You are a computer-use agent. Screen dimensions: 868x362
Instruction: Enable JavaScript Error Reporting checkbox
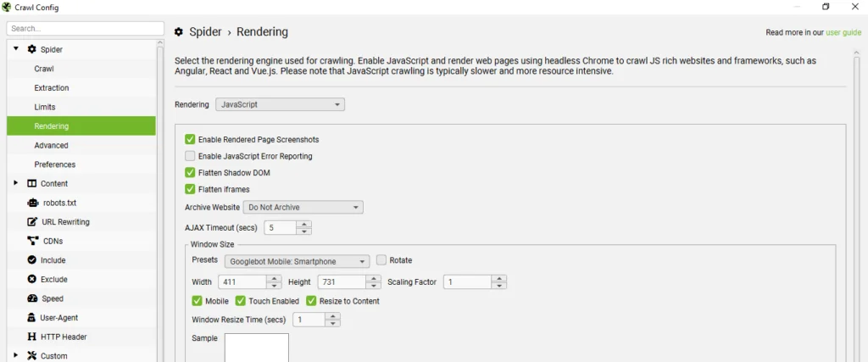(x=190, y=156)
